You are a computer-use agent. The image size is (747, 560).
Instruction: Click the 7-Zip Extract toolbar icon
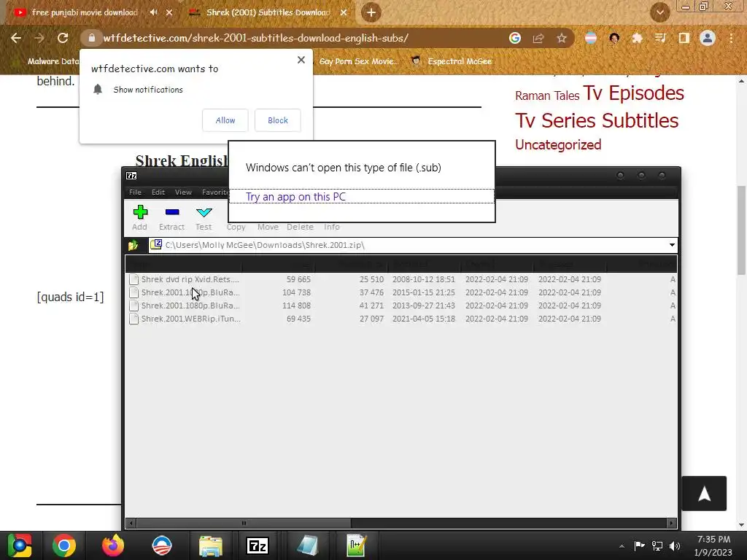pos(172,212)
